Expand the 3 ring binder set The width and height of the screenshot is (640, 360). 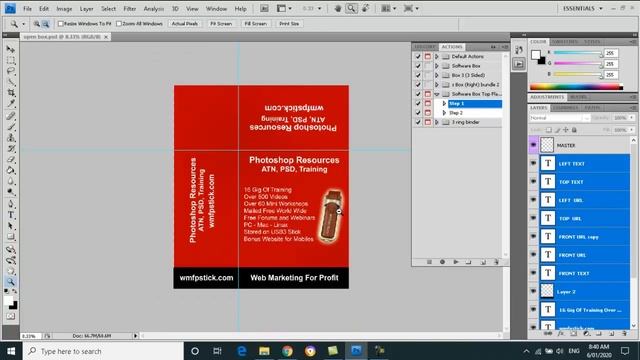click(x=437, y=122)
